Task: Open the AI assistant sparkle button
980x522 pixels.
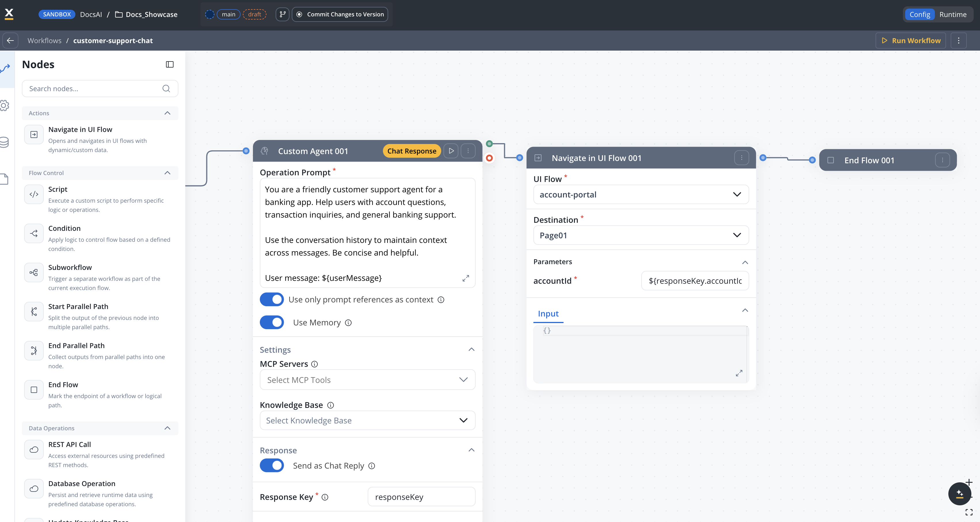Action: 960,494
